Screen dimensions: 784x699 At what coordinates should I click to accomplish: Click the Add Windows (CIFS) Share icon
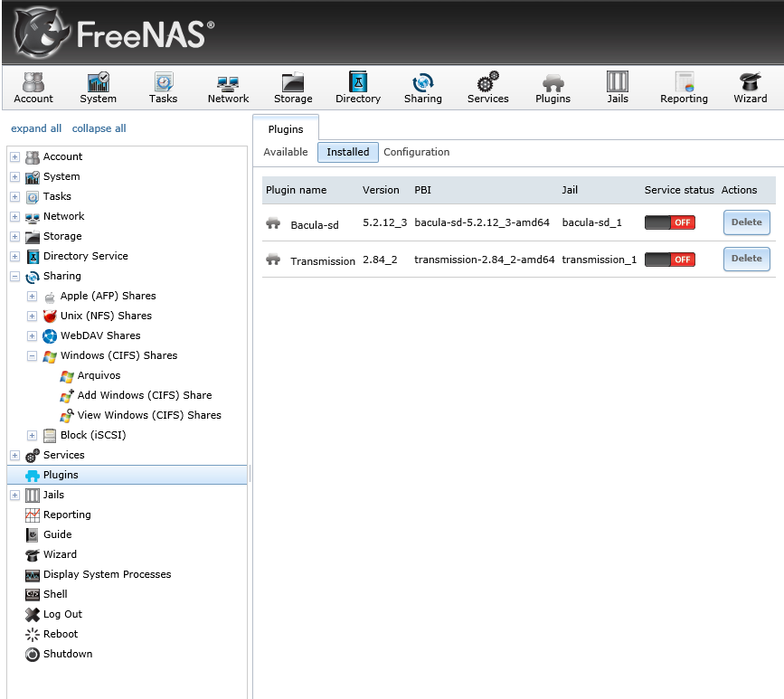(67, 396)
